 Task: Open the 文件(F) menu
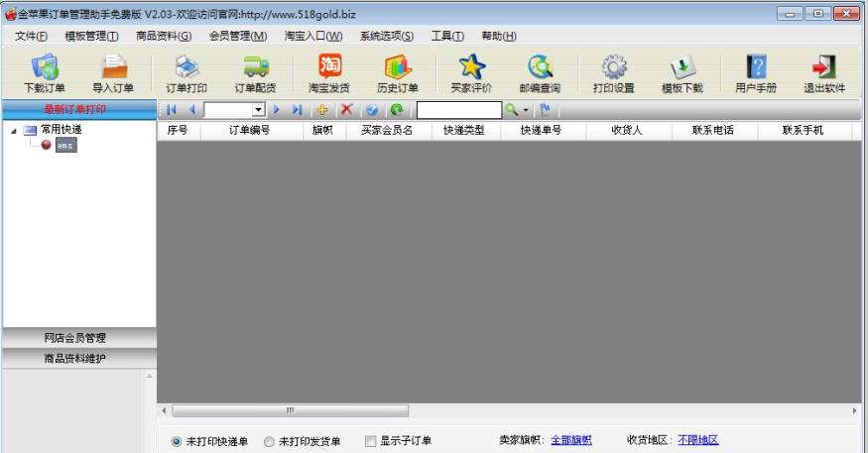[x=31, y=36]
